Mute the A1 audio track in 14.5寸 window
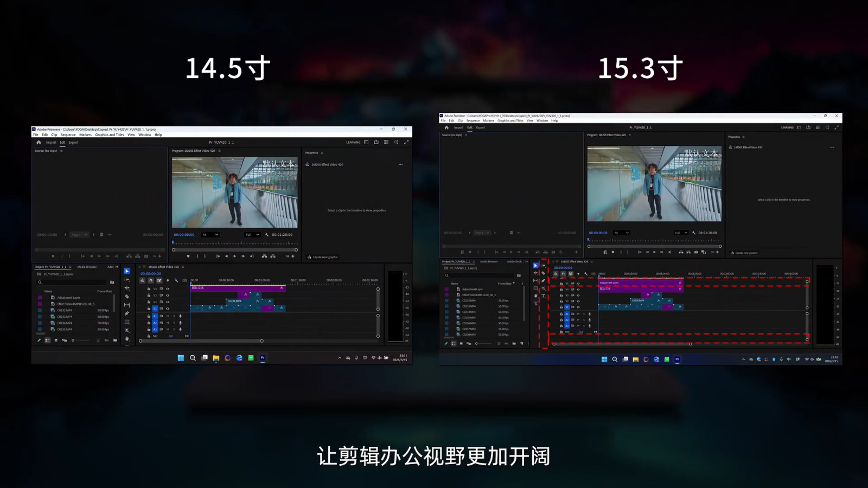This screenshot has width=868, height=488. pyautogui.click(x=168, y=316)
